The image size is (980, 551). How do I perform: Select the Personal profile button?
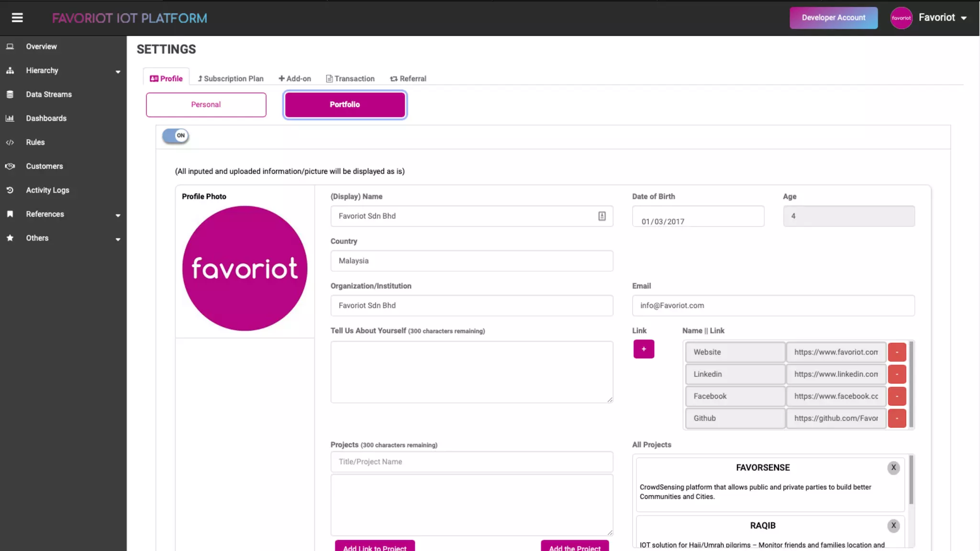pos(206,105)
